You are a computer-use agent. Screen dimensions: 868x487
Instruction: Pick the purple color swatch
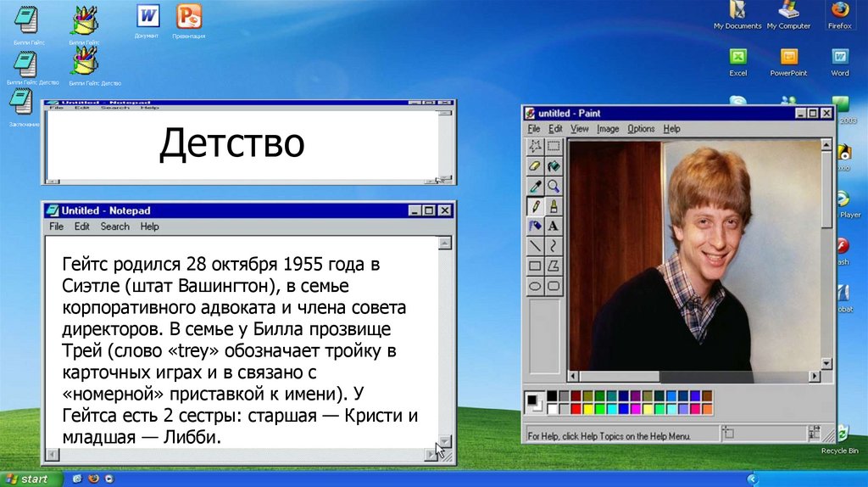click(636, 395)
